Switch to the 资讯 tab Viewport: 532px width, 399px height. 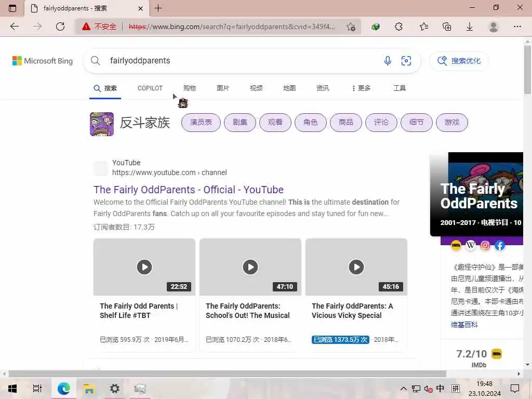[x=323, y=88]
